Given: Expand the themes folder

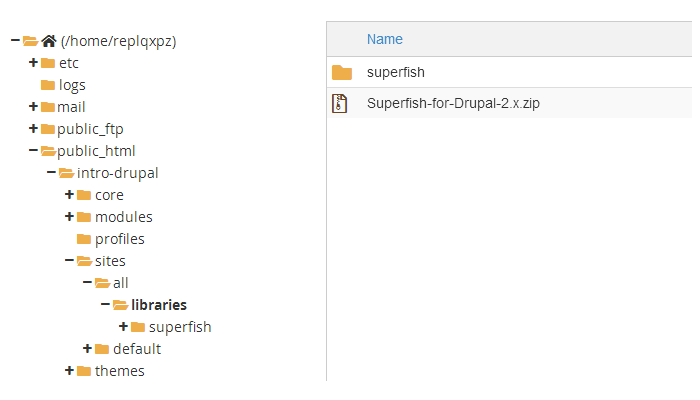Looking at the screenshot, I should point(69,371).
